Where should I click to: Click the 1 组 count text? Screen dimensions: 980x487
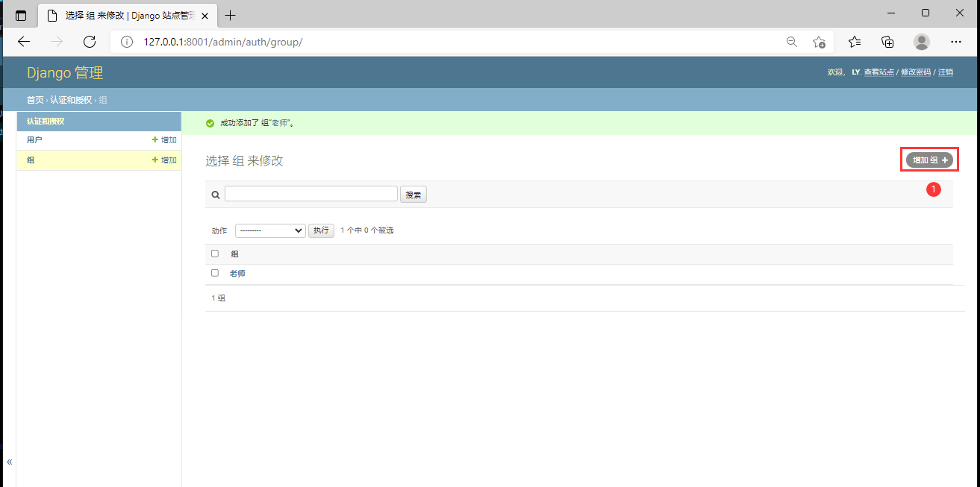coord(218,298)
